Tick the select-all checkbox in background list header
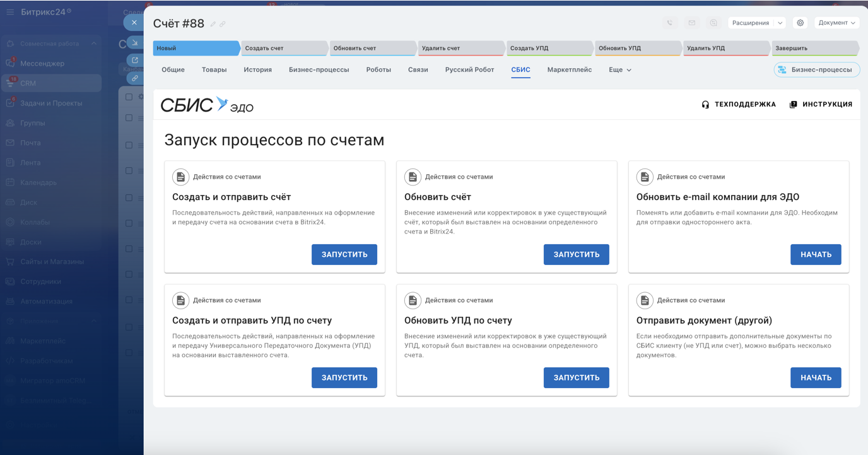The image size is (868, 455). pos(129,97)
